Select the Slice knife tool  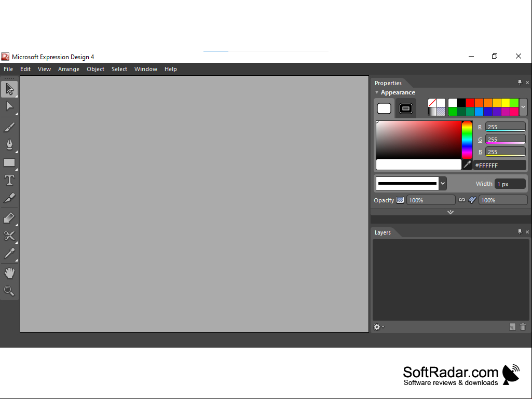coord(9,198)
